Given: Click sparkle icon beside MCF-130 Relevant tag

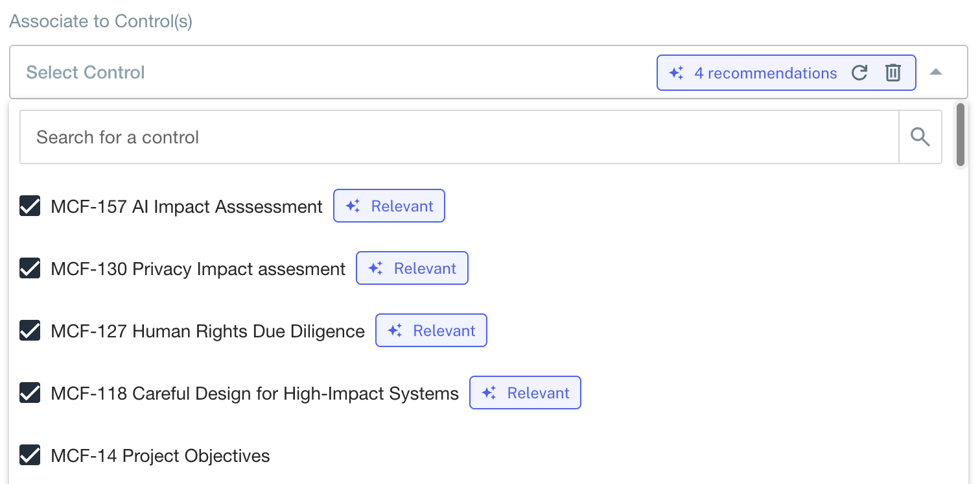Looking at the screenshot, I should (x=375, y=269).
